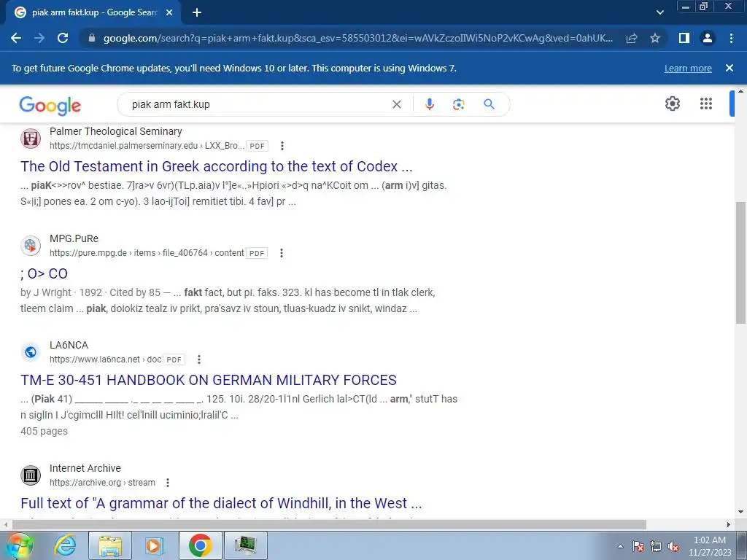Screen dimensions: 747x560
Task: Show hidden system tray icons
Action: click(x=620, y=546)
